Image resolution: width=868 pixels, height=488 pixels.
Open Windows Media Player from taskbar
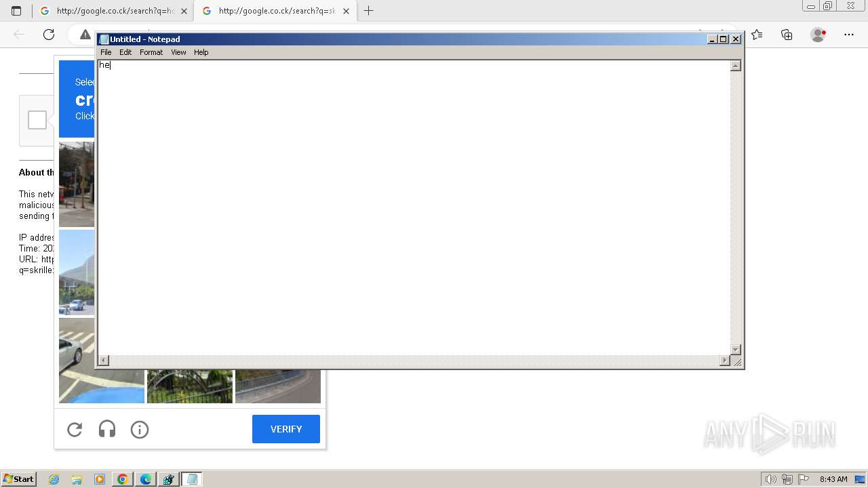(x=100, y=479)
